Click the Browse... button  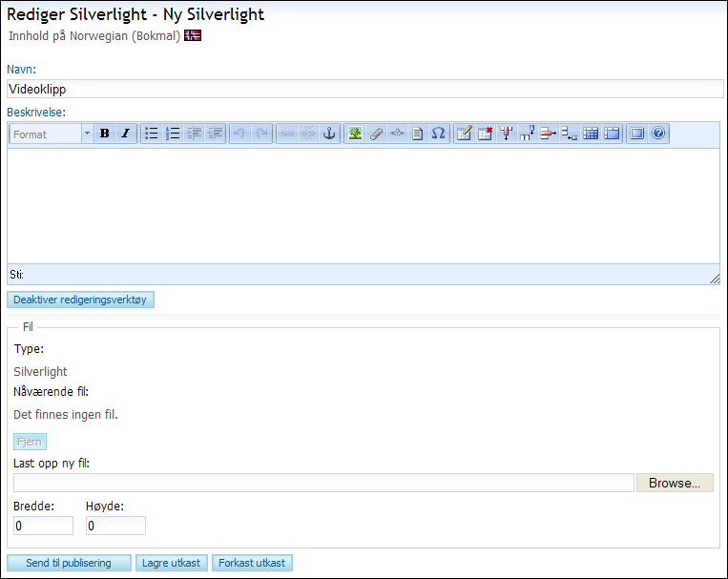[675, 483]
